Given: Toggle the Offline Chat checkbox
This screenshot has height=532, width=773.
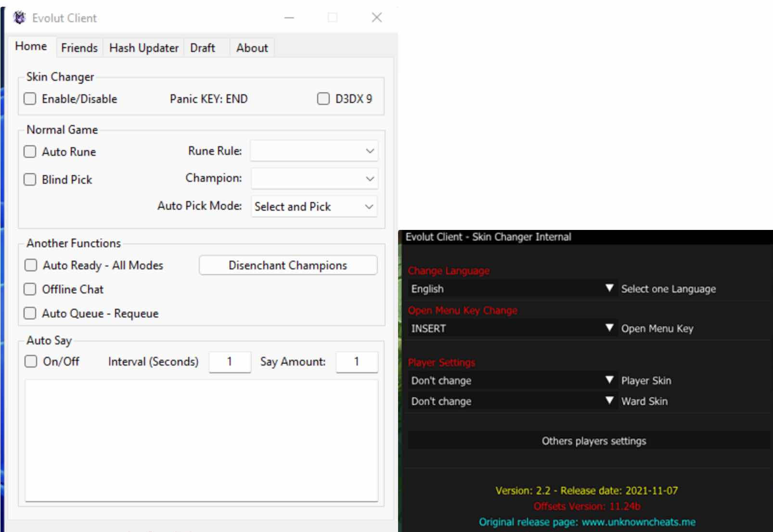Looking at the screenshot, I should click(30, 289).
